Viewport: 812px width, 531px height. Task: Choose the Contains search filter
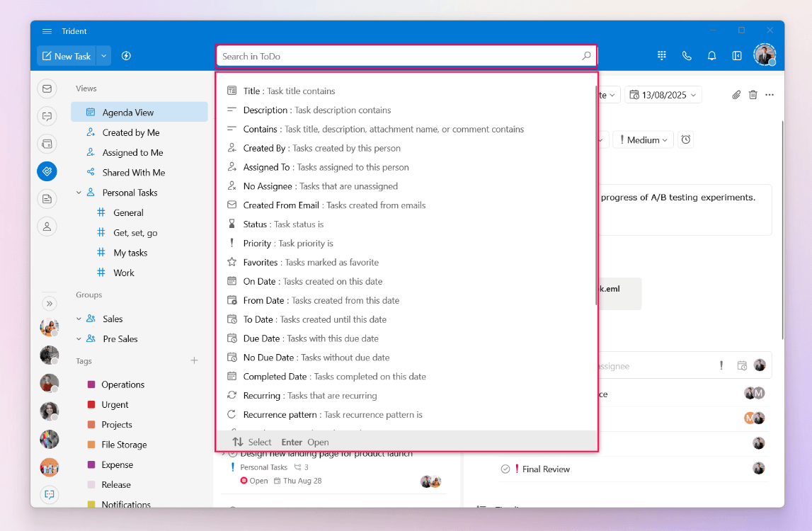406,129
